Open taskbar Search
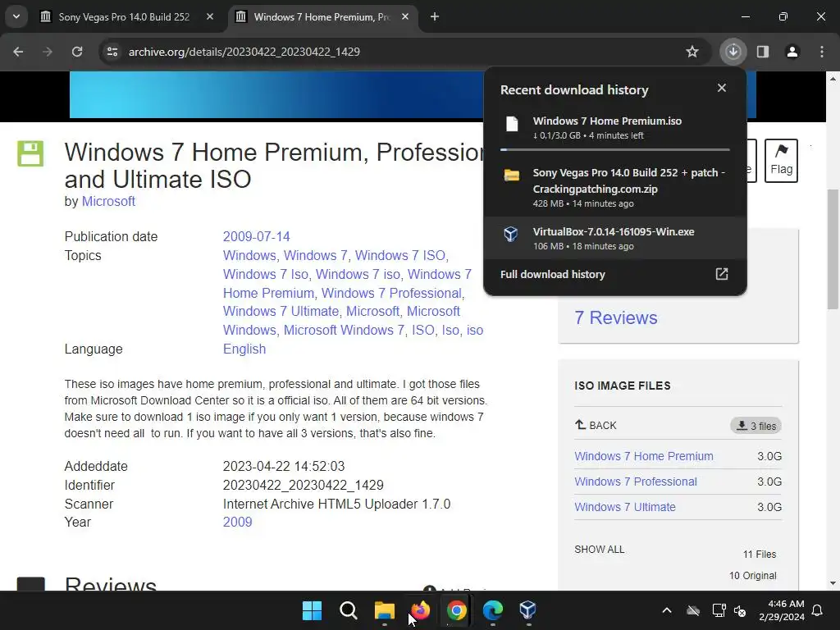The image size is (840, 630). tap(348, 610)
